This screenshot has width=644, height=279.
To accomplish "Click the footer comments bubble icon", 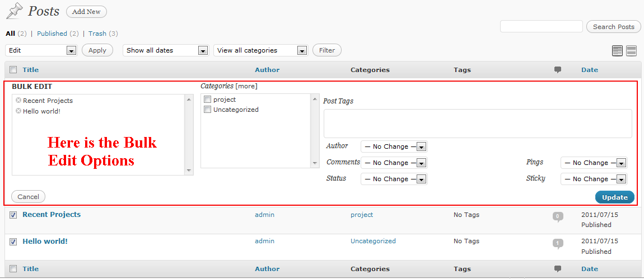I will tap(558, 269).
